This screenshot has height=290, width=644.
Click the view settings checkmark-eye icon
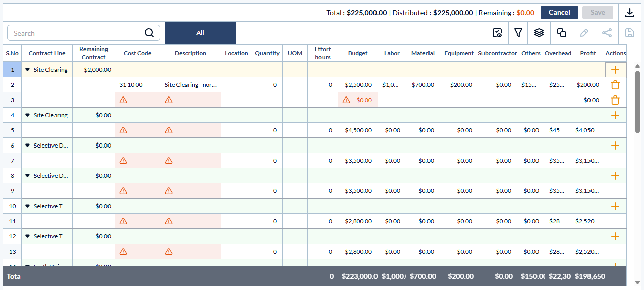coord(497,33)
